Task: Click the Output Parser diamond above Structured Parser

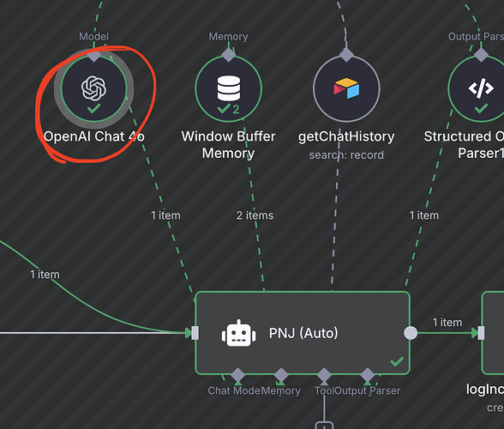Action: (x=481, y=55)
